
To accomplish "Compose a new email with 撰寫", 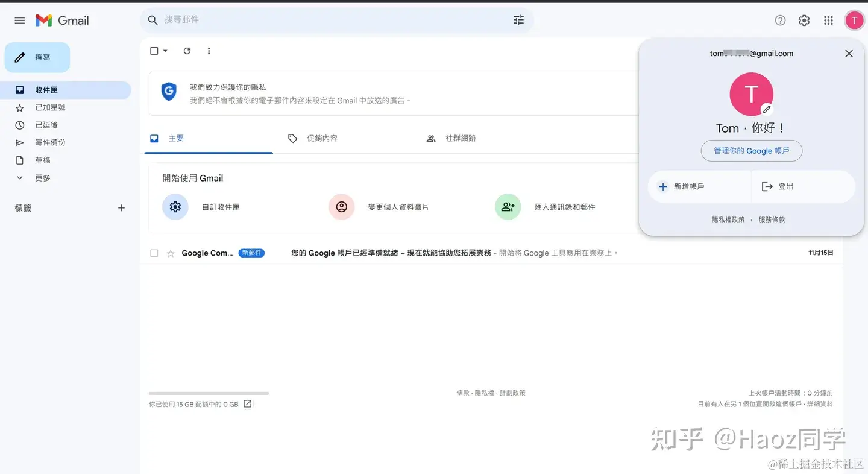I will [37, 57].
